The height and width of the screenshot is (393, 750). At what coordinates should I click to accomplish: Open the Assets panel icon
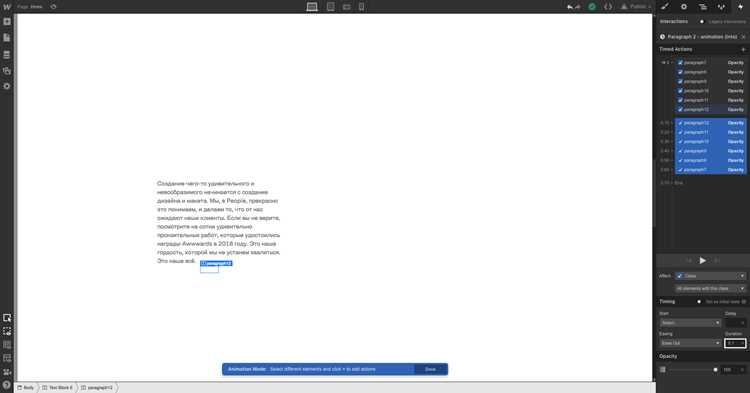7,71
